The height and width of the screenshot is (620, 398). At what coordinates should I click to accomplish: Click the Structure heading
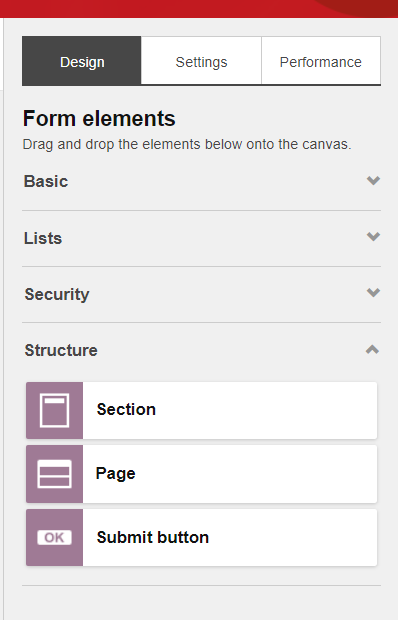61,350
